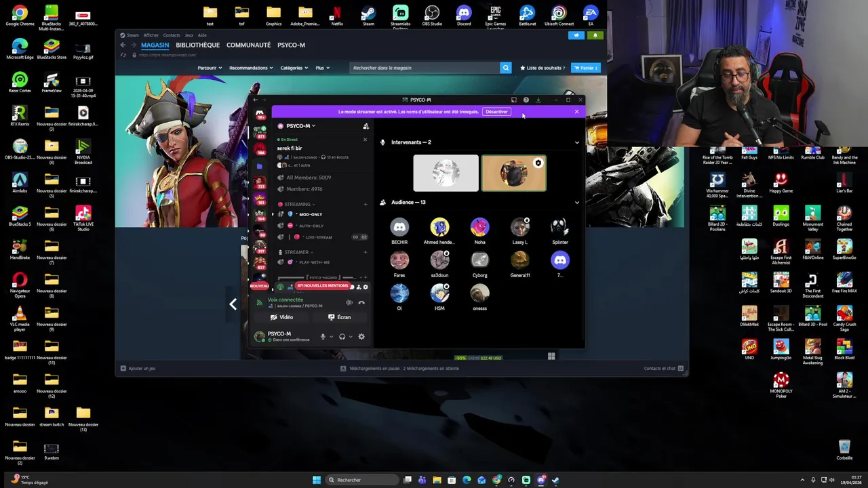Open Steam Jeux menu

pos(189,35)
